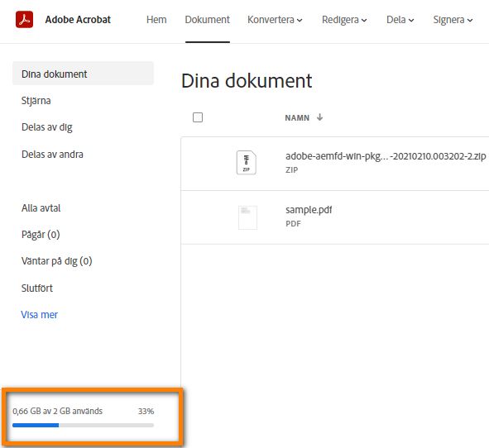This screenshot has width=489, height=448.
Task: Go to the Hem tab
Action: pyautogui.click(x=156, y=20)
